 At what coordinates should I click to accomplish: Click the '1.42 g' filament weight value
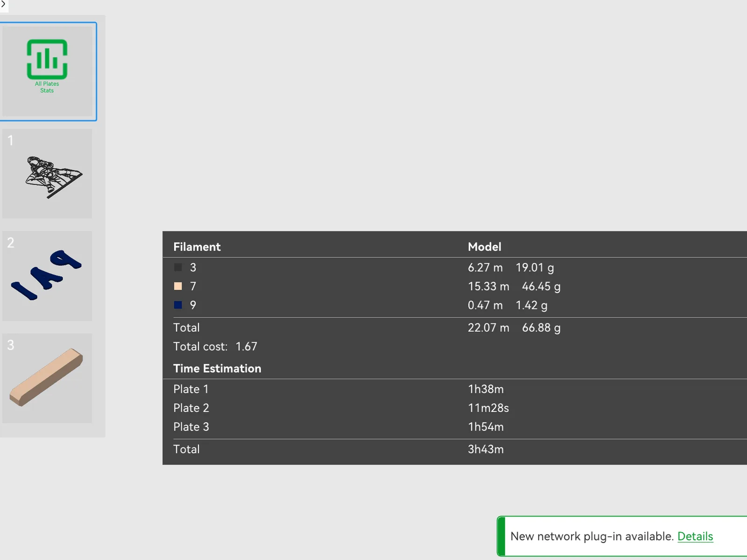point(532,305)
